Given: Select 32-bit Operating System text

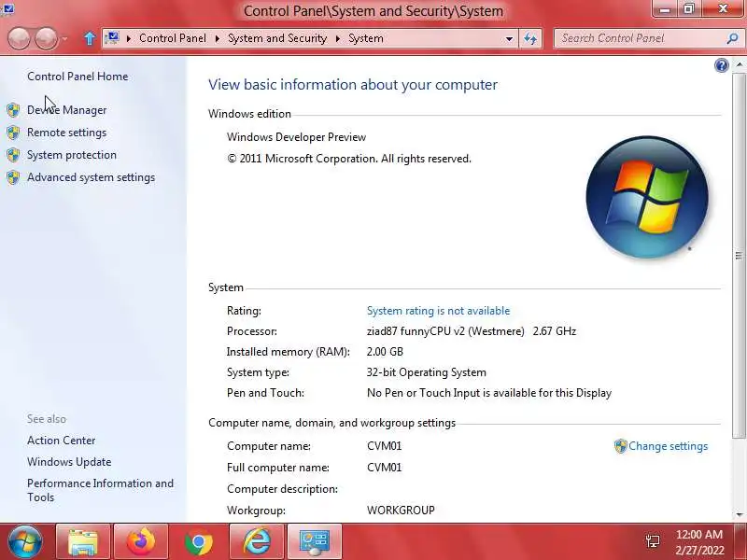Looking at the screenshot, I should click(427, 372).
